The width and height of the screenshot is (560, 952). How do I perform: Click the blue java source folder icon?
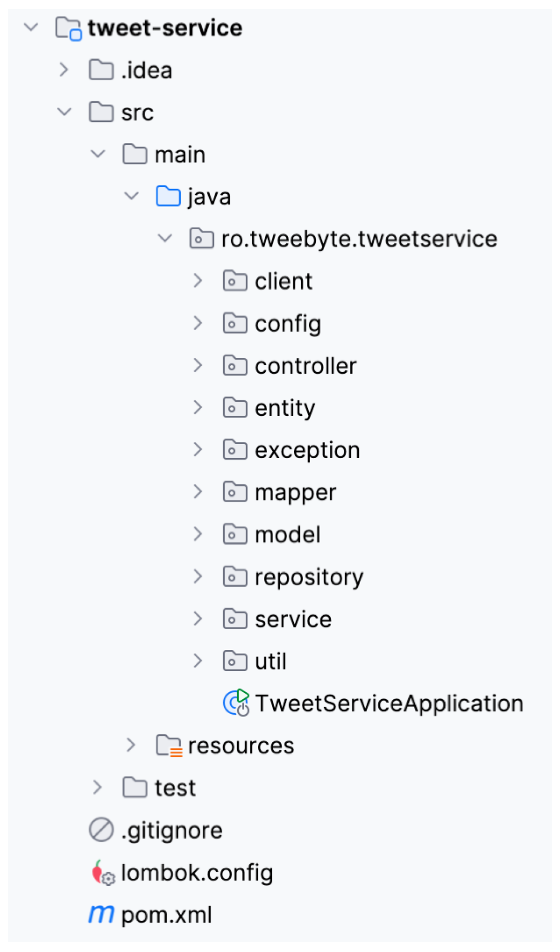coord(168,197)
